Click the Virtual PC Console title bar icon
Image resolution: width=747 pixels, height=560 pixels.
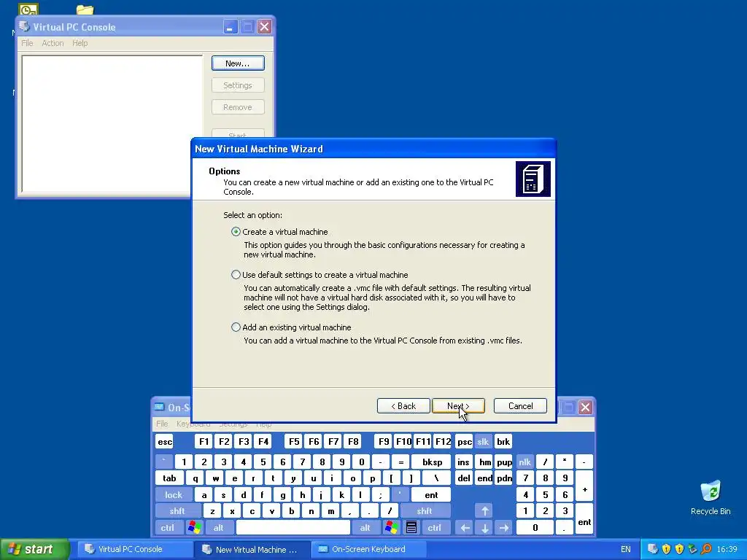(24, 27)
